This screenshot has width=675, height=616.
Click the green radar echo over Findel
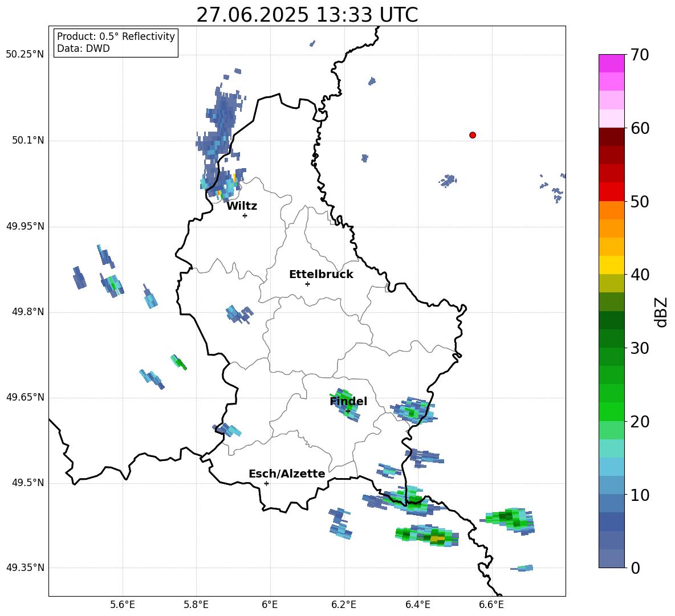point(344,405)
